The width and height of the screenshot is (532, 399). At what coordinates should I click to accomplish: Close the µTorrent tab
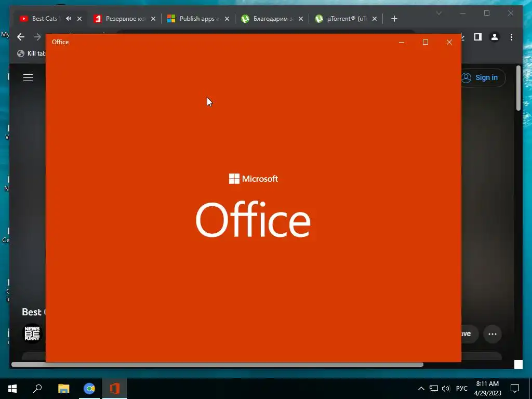[x=375, y=19]
